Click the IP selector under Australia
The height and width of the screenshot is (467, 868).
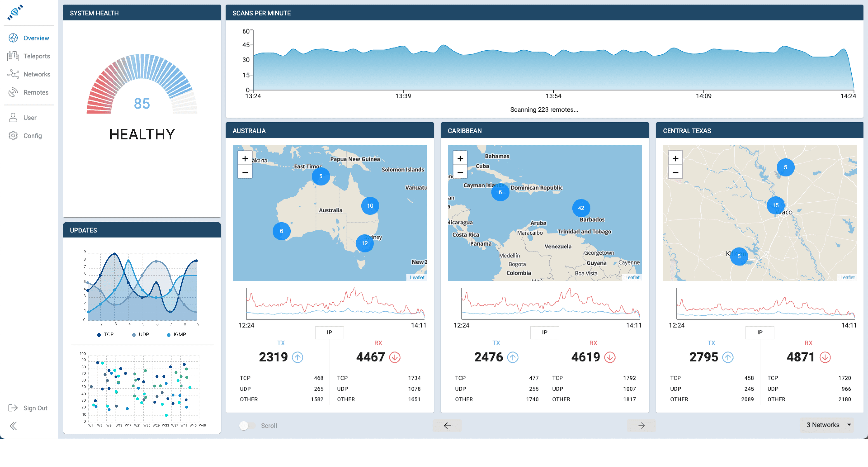329,332
